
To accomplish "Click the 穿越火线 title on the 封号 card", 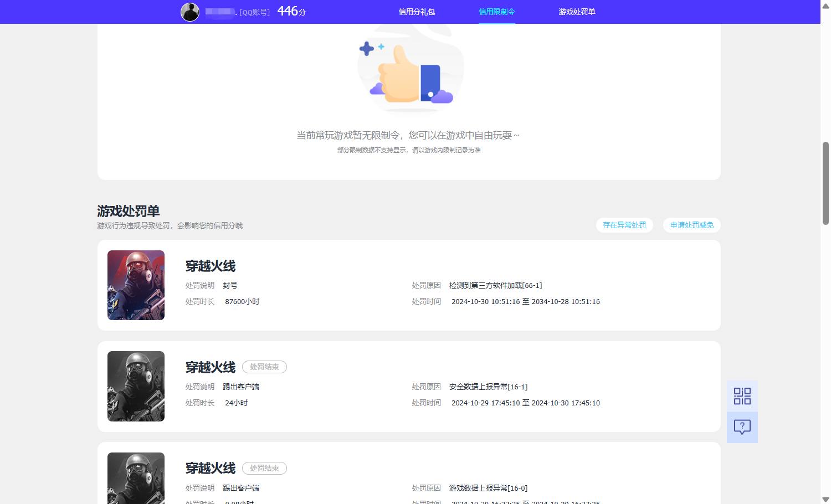I will click(211, 266).
